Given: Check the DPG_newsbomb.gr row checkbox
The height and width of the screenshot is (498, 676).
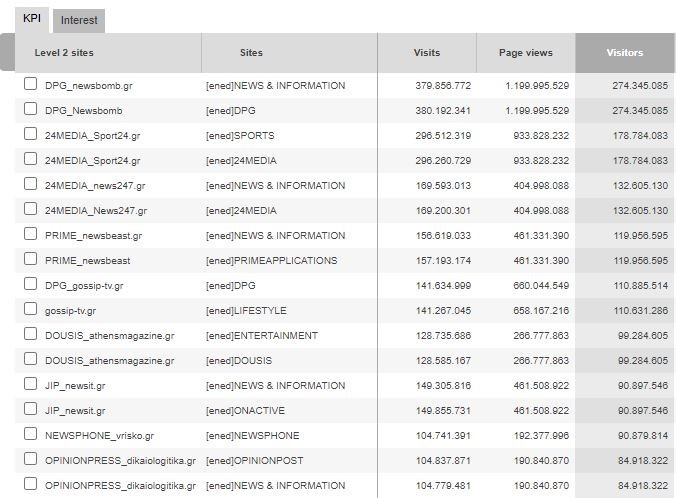Looking at the screenshot, I should coord(31,84).
